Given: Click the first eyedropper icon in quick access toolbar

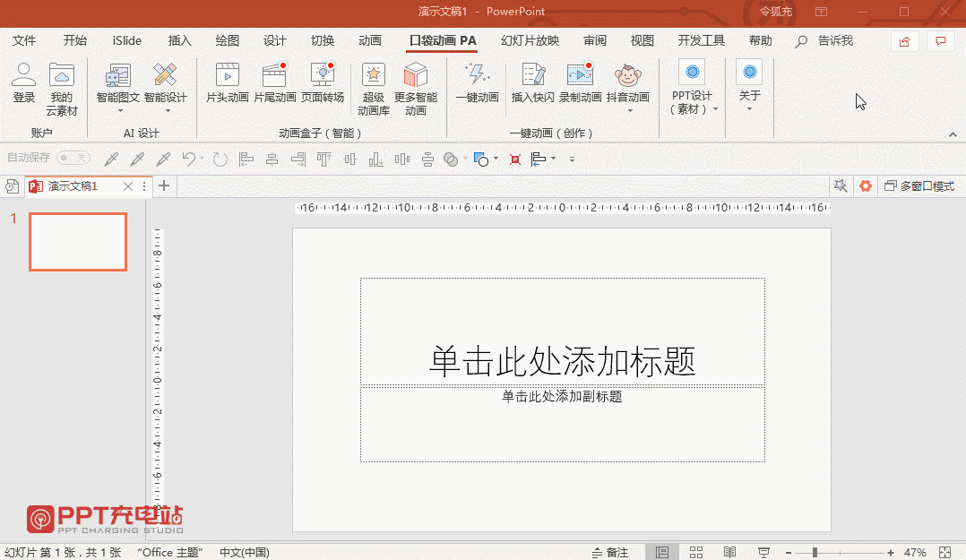Looking at the screenshot, I should point(111,159).
